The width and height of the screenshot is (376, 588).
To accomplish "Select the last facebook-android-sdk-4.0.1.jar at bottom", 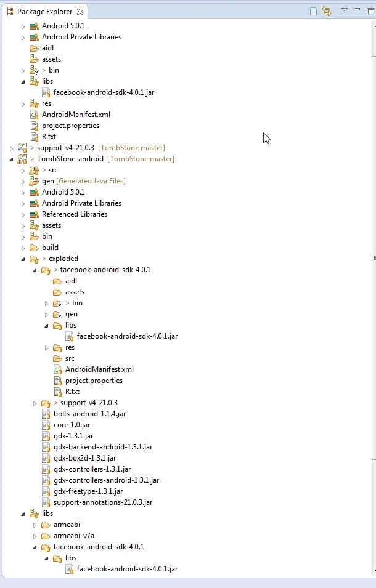I will pos(127,569).
